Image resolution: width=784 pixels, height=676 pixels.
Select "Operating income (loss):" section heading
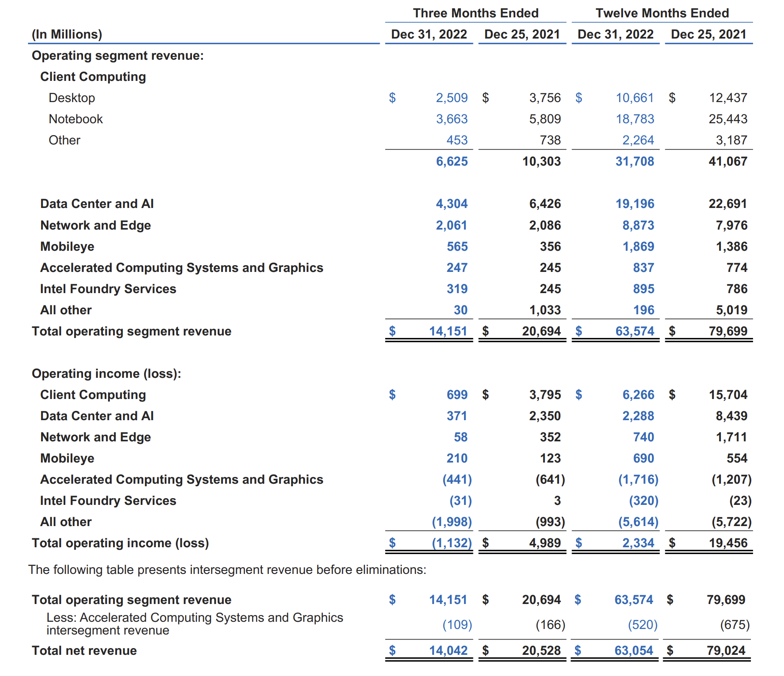pos(106,374)
